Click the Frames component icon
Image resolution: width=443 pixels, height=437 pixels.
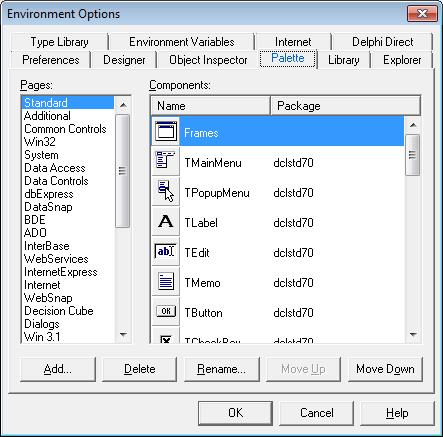click(x=166, y=131)
